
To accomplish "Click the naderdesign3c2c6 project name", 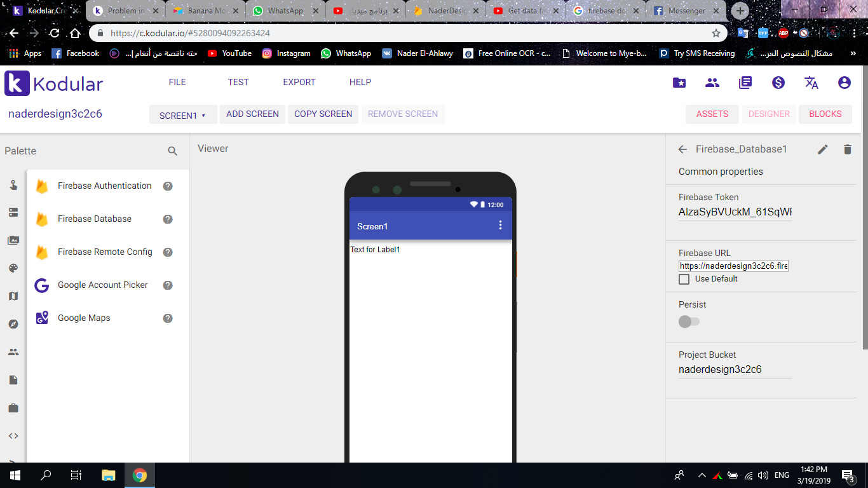I will pyautogui.click(x=55, y=114).
